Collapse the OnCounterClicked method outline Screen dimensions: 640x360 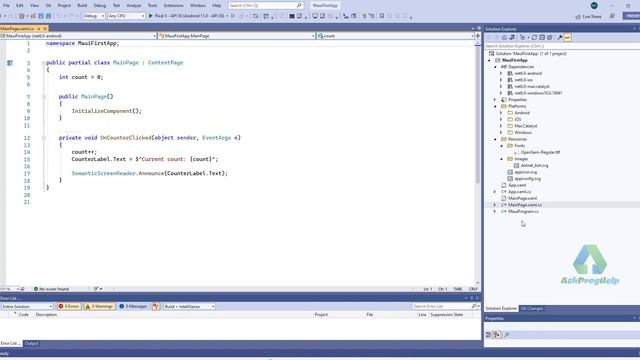tap(43, 138)
